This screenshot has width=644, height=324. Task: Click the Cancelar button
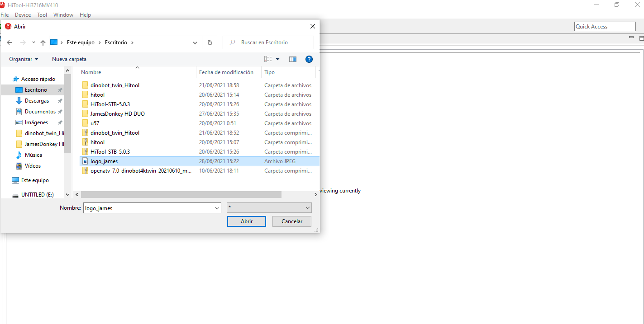[292, 221]
